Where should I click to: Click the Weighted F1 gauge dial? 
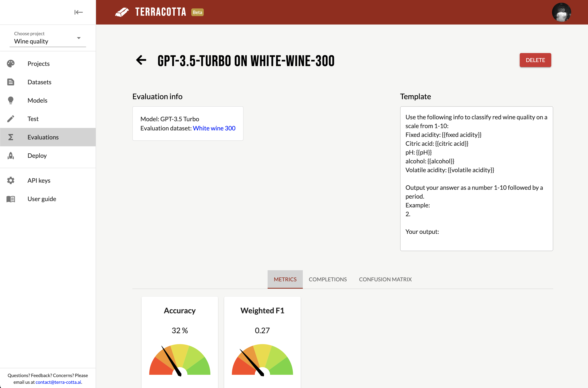[x=262, y=360]
